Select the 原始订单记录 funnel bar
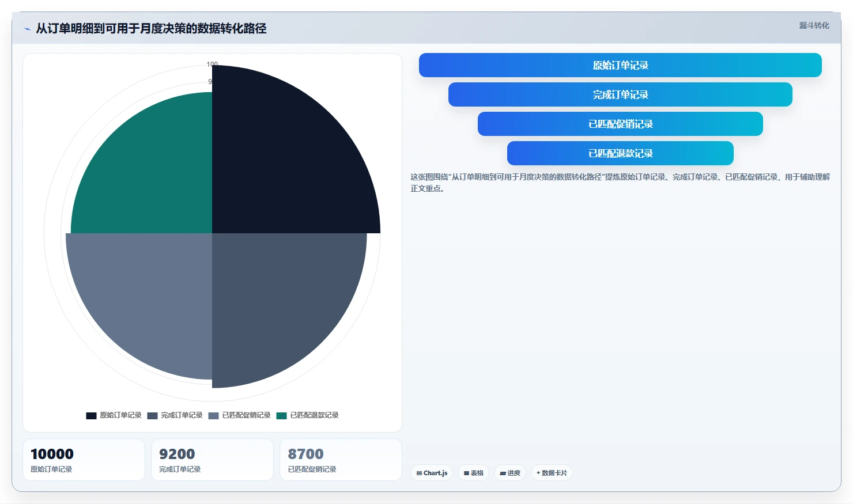This screenshot has width=853, height=504. tap(620, 65)
